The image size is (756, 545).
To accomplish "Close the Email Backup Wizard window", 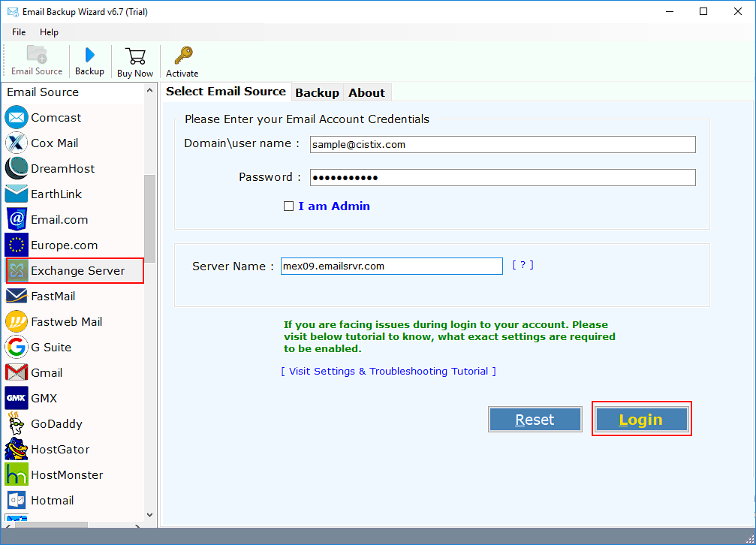I will (738, 11).
